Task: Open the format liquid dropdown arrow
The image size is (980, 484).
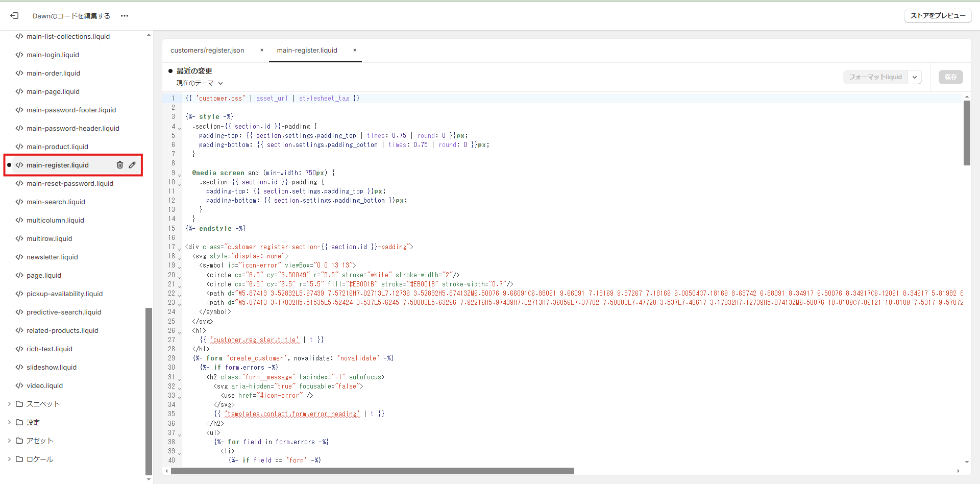Action: click(915, 77)
